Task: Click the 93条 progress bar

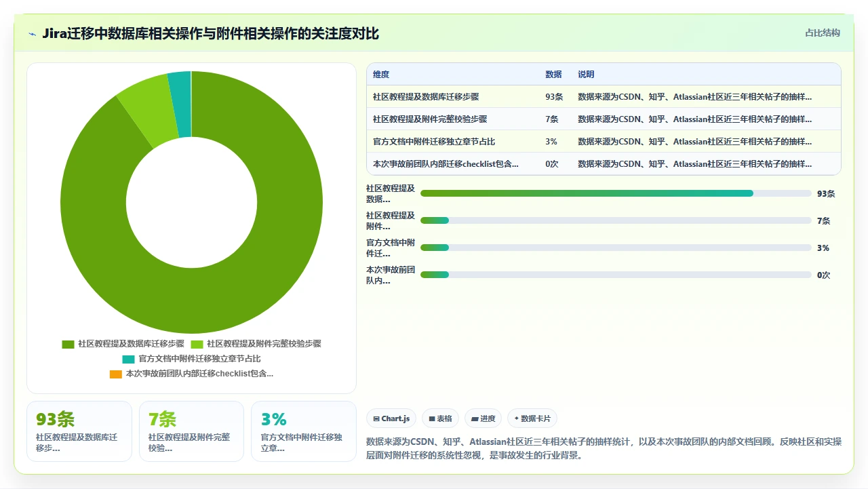Action: point(616,193)
